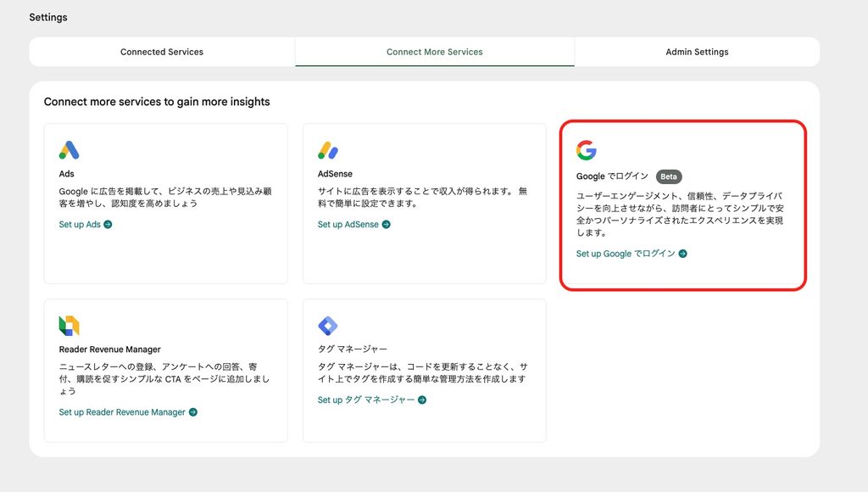
Task: Open the Admin Settings tab
Action: [x=697, y=52]
